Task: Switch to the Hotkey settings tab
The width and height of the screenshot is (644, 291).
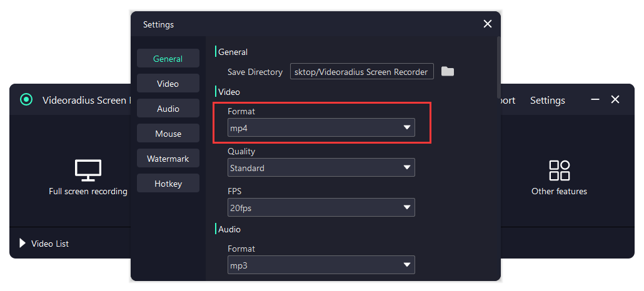Action: pos(168,184)
